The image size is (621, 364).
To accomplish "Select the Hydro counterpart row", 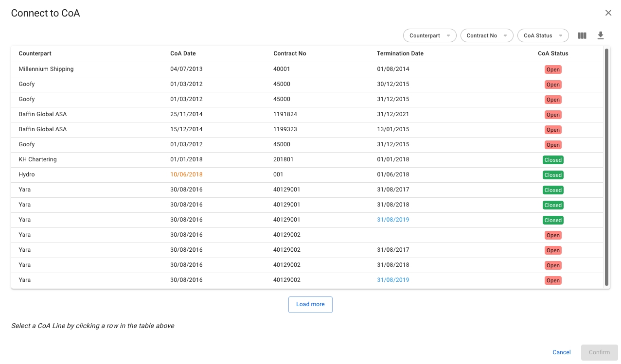I will (x=27, y=174).
